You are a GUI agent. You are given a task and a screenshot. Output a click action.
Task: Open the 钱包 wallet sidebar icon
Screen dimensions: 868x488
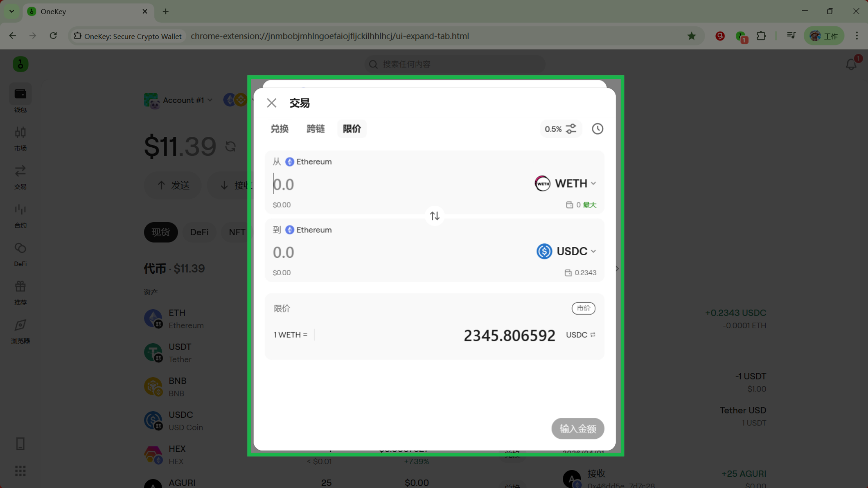coord(20,98)
